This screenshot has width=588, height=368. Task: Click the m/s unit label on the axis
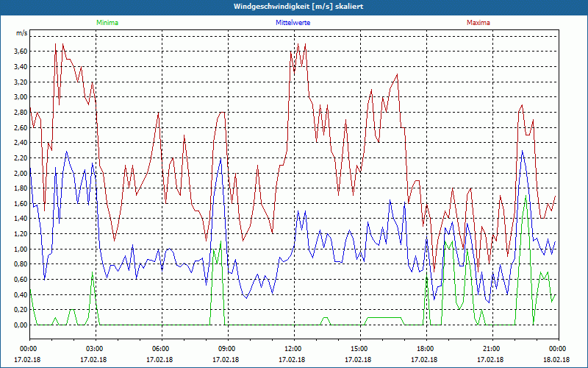coord(21,33)
